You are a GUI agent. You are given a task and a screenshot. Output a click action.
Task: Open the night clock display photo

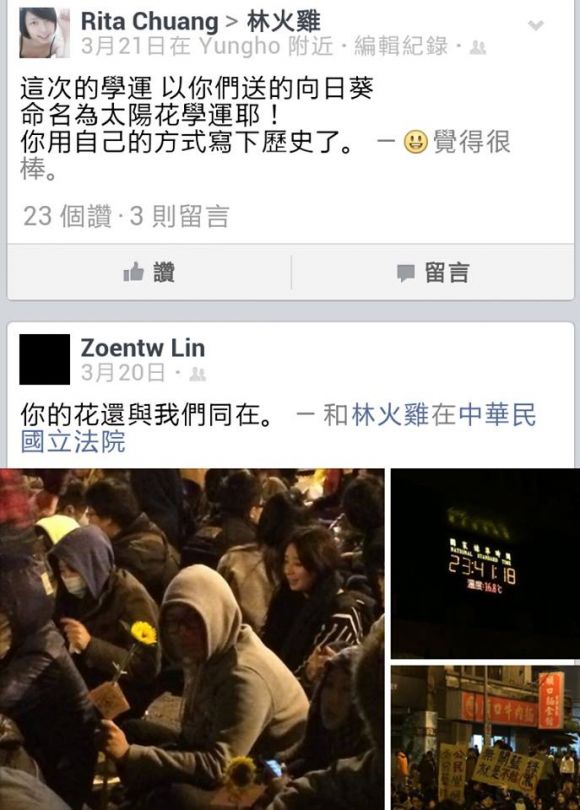tap(485, 563)
